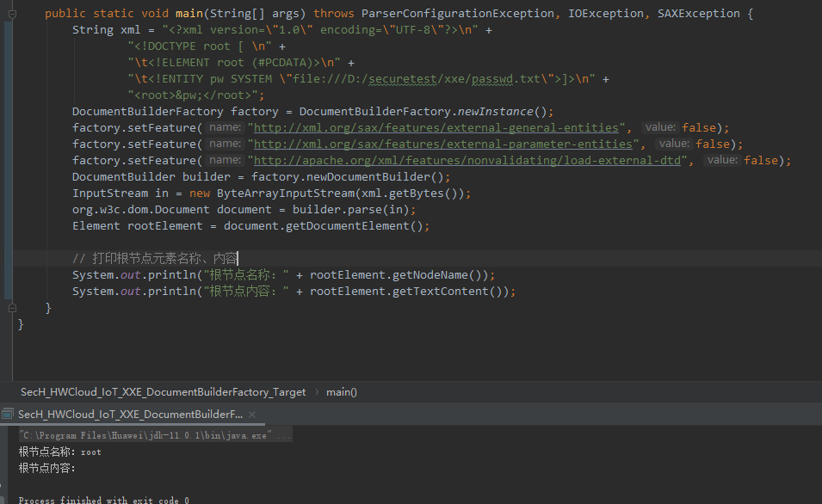Click the ParserConfigurationException in throws clause

click(x=458, y=14)
